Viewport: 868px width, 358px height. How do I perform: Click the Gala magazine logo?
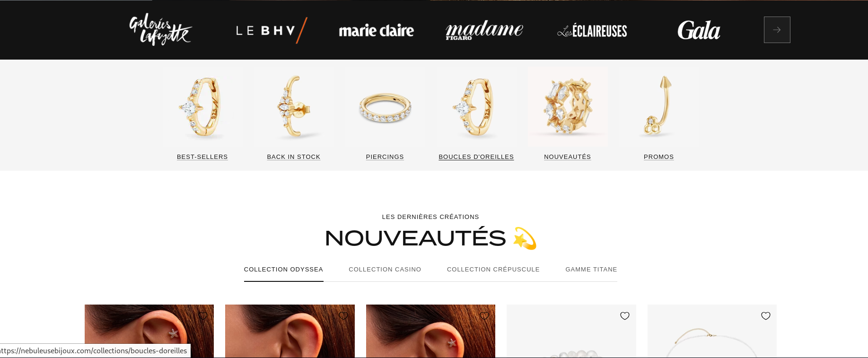tap(699, 30)
